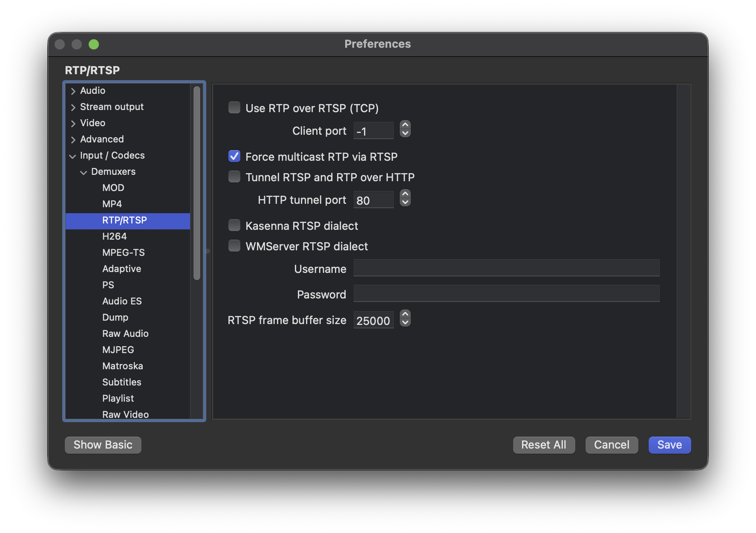
Task: Open the MPEG-TS demuxer settings
Action: [x=123, y=252]
